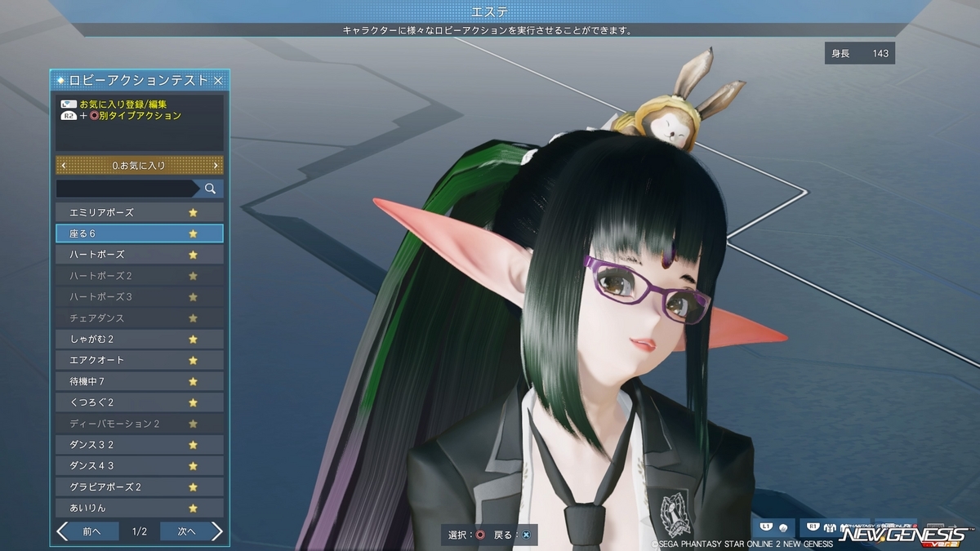Click the diamond icon in the panel title

60,80
